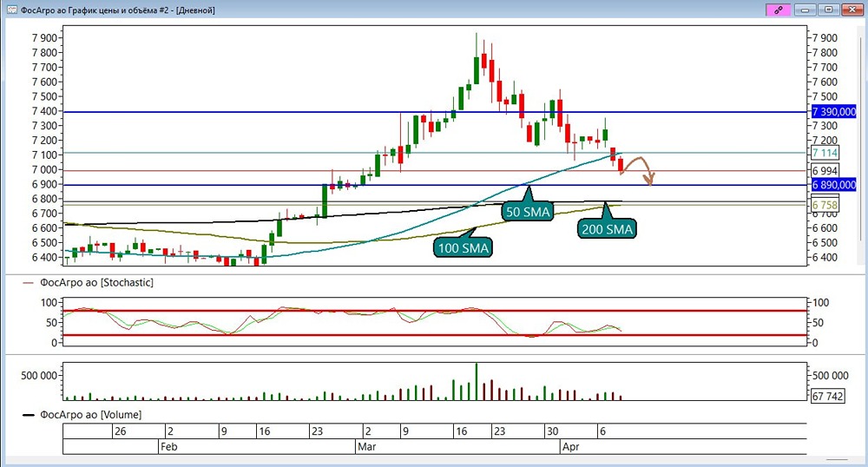Select the 6 758 moving average label
The image size is (868, 467).
point(825,205)
